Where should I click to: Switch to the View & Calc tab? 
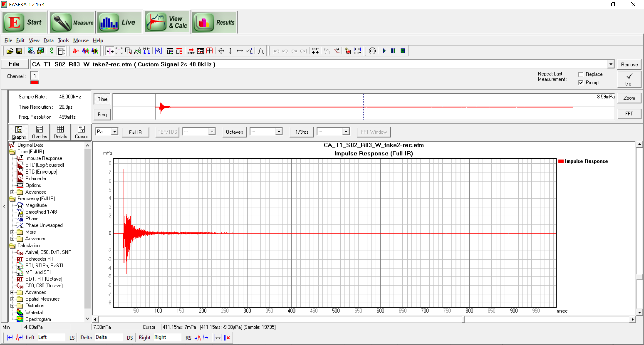(x=167, y=22)
